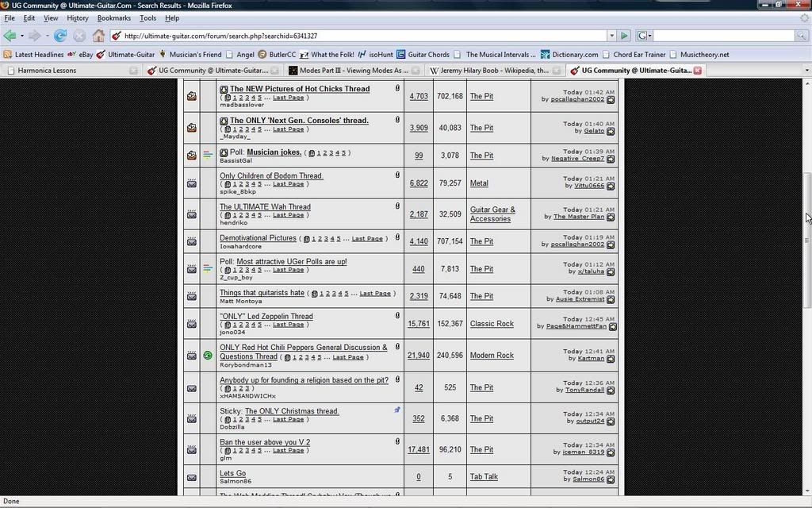Viewport: 812px width, 508px height.
Task: Reload the page with the refresh icon
Action: (x=60, y=36)
